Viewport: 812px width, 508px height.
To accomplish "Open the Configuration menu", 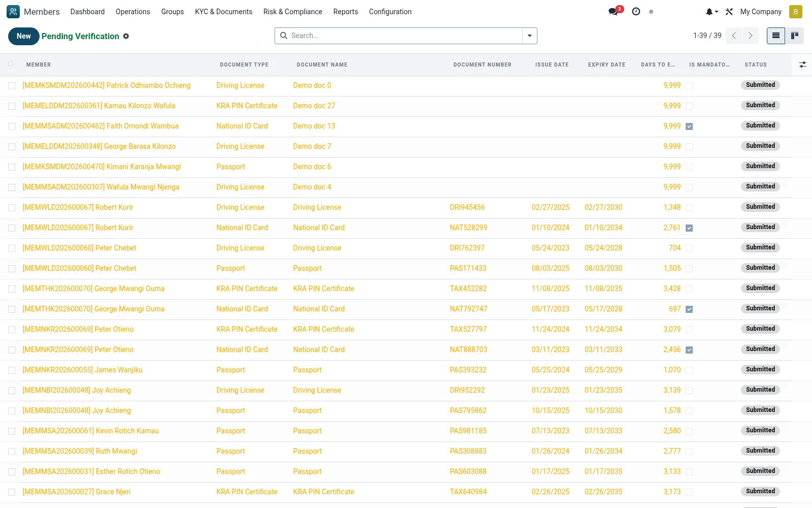I will [x=390, y=12].
